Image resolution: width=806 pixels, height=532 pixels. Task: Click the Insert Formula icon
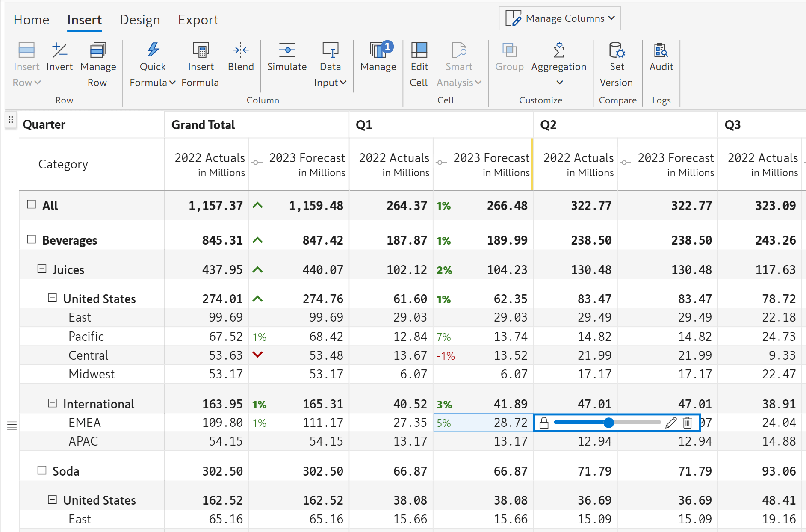click(200, 50)
